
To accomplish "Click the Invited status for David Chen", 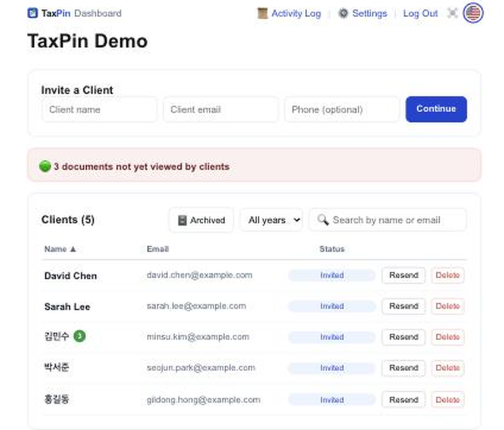I will [x=332, y=275].
